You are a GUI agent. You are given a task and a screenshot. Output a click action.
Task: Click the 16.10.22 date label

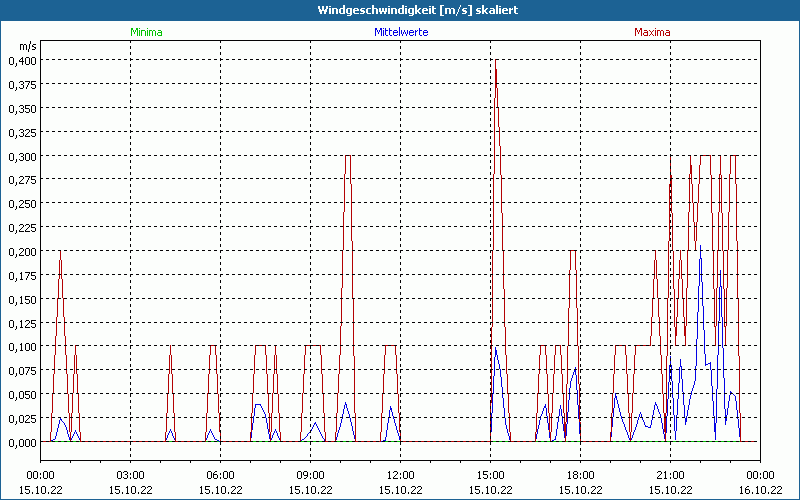760,490
